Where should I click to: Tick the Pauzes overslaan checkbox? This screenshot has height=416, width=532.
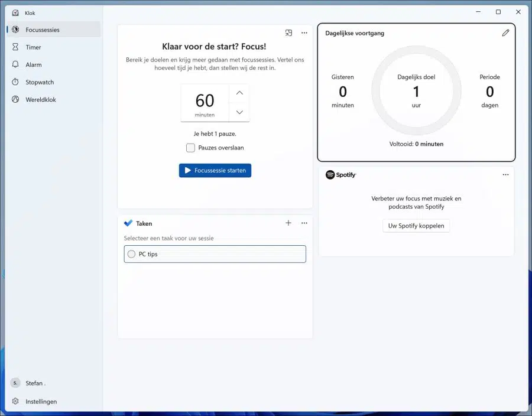(191, 148)
